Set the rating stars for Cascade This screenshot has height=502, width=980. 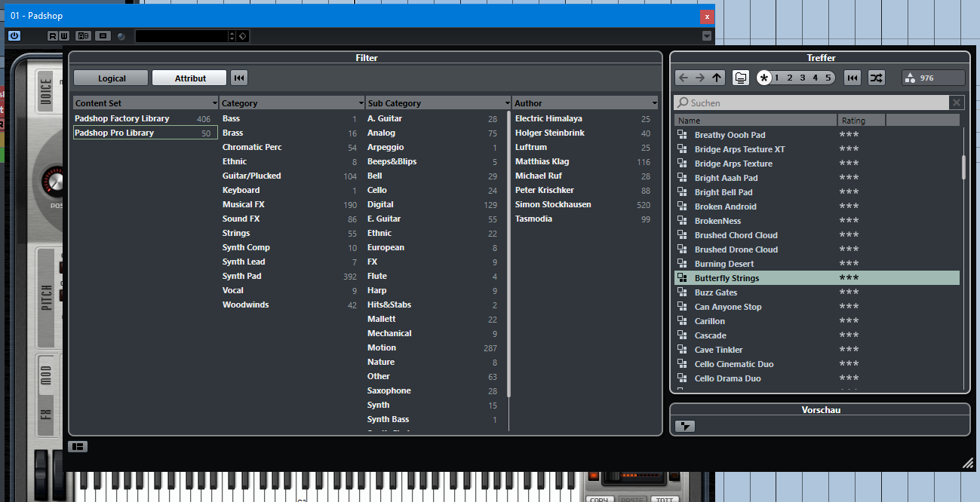coord(849,335)
